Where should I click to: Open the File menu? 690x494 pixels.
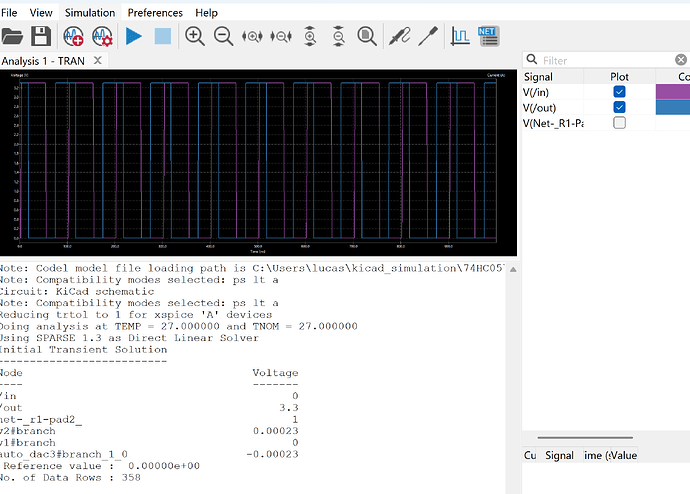[x=9, y=13]
